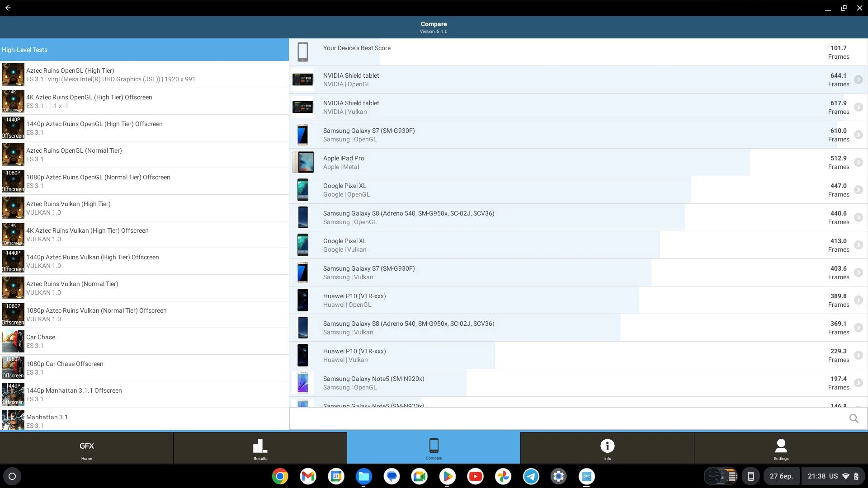
Task: Open Messages app from the shelf
Action: (x=392, y=476)
